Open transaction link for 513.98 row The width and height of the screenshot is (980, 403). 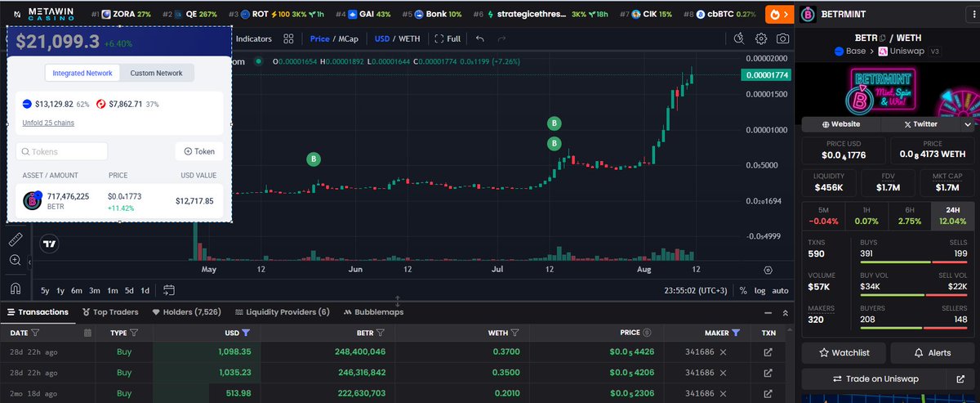(768, 393)
